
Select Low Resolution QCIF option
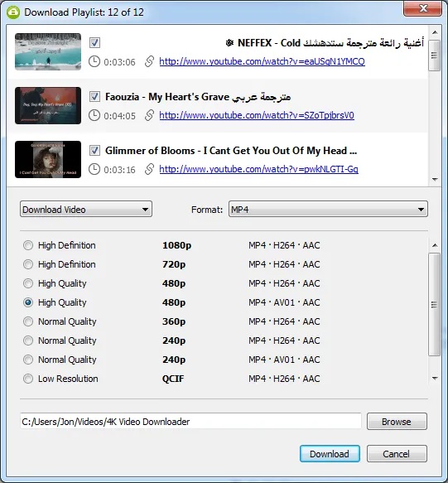(x=28, y=379)
